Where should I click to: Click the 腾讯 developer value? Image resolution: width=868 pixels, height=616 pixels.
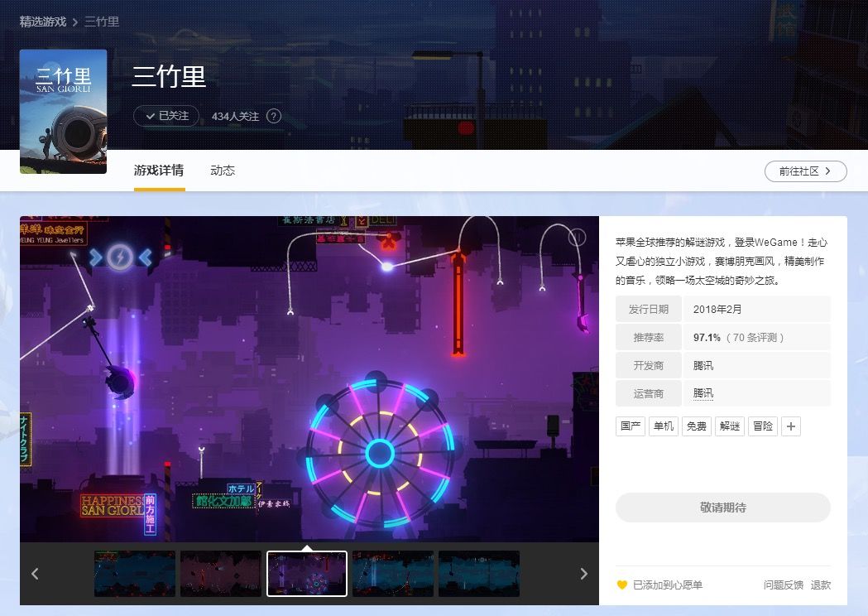703,366
